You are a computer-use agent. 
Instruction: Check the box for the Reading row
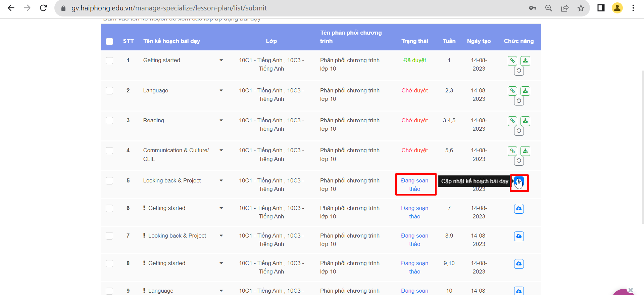point(109,121)
